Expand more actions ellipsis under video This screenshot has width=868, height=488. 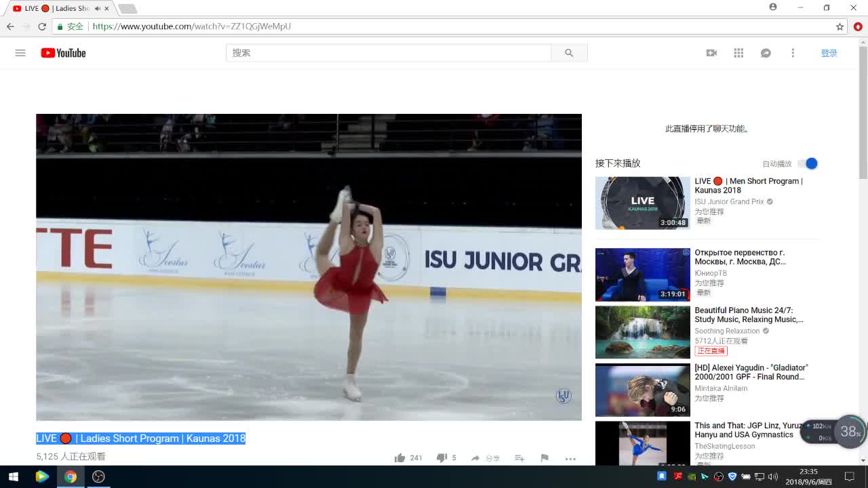(570, 458)
